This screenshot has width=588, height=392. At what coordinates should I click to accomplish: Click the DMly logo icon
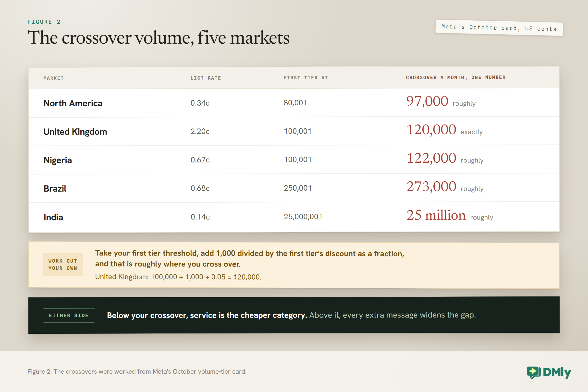(x=534, y=372)
